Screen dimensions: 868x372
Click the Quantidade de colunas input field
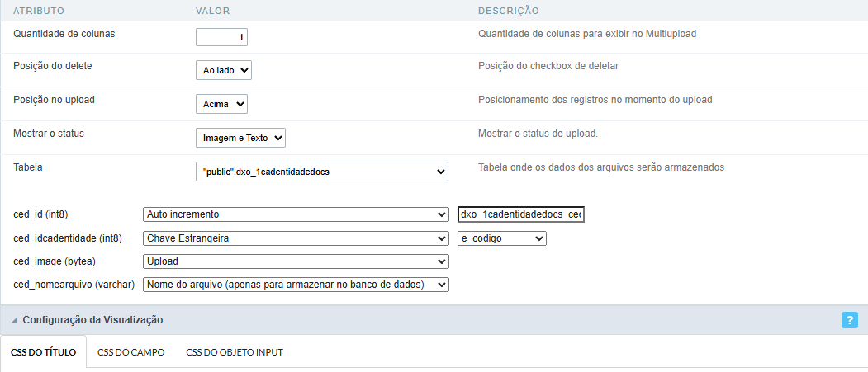click(x=221, y=37)
